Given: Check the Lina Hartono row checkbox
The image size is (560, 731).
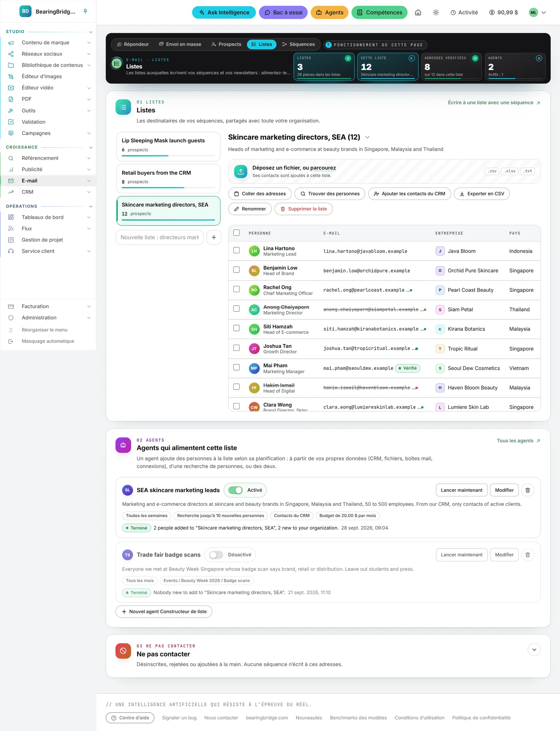Looking at the screenshot, I should pos(237,250).
